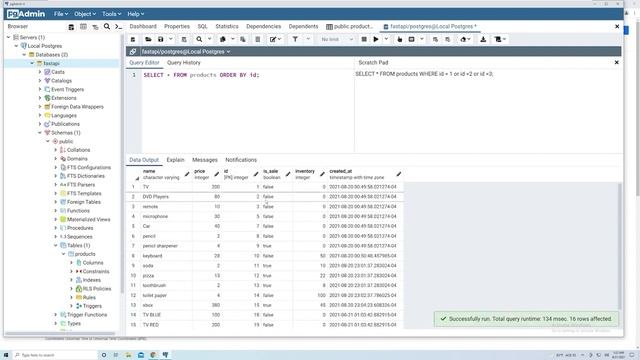Image resolution: width=640 pixels, height=360 pixels.
Task: Click the Paste rows icon
Action: [x=243, y=39]
